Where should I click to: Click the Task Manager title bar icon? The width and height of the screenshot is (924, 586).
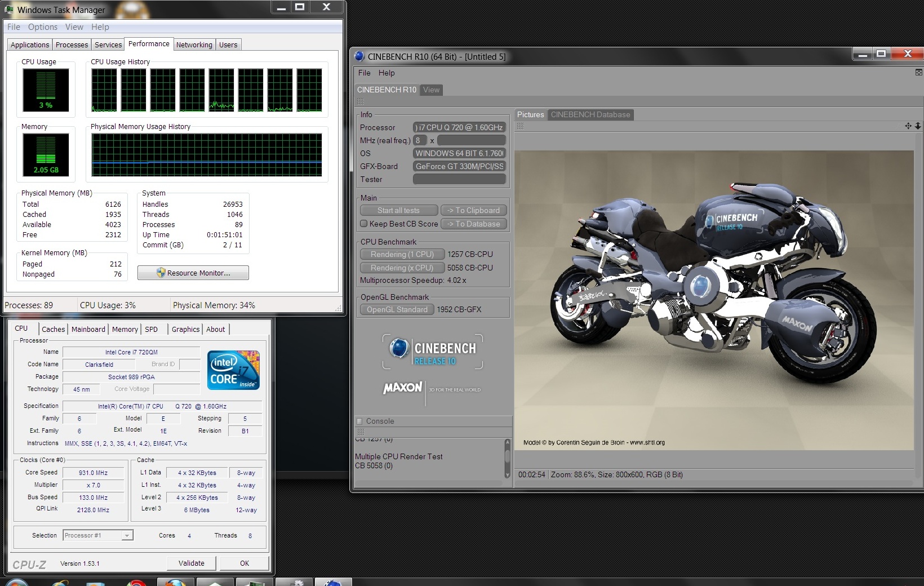[x=10, y=10]
